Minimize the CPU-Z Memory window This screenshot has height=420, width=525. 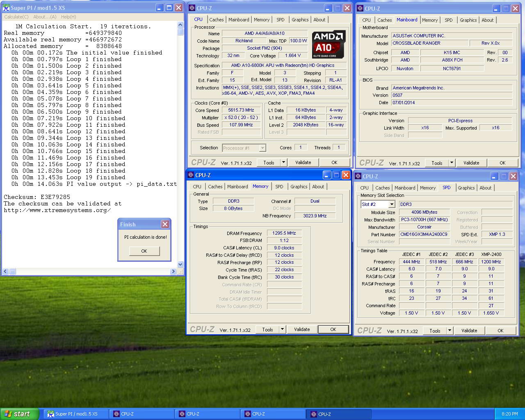click(327, 175)
